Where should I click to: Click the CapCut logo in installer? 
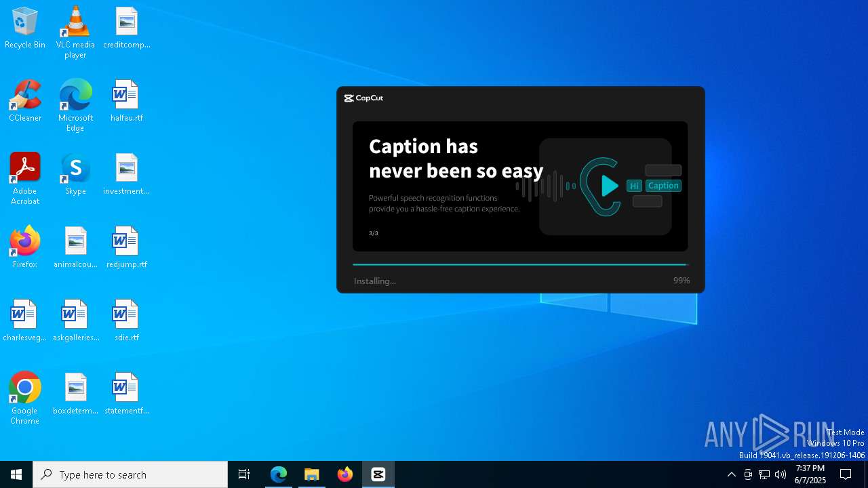(x=363, y=98)
